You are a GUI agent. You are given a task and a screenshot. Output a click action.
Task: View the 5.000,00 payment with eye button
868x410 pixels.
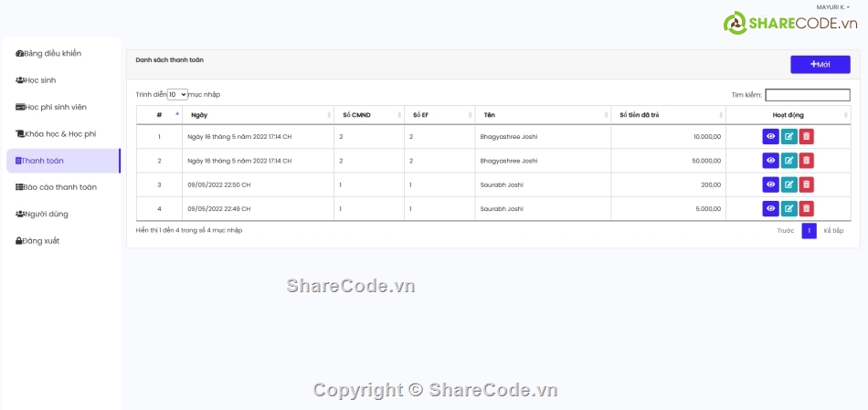[770, 208]
